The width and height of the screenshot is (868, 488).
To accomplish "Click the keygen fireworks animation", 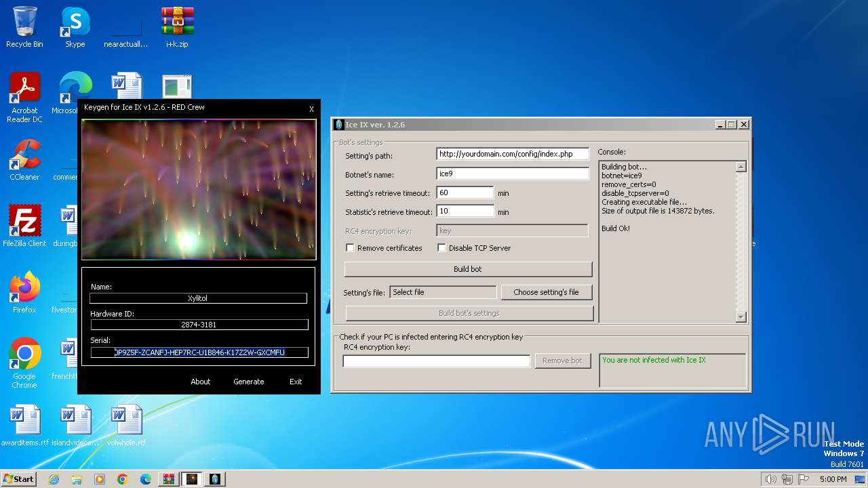I will click(199, 190).
